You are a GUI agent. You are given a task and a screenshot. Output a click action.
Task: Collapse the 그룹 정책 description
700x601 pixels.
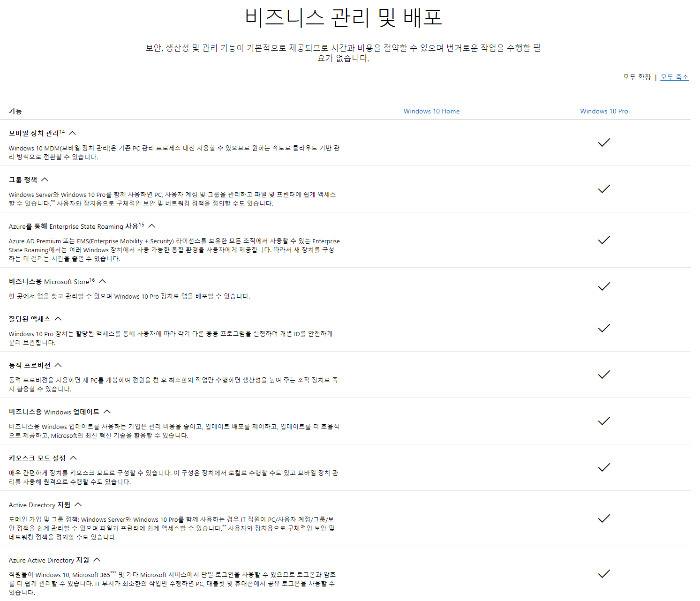45,179
